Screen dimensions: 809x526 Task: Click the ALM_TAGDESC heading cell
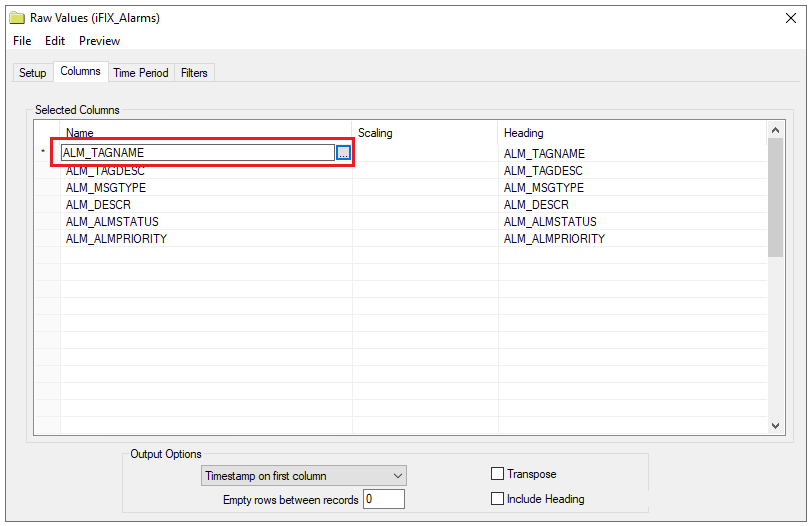633,170
